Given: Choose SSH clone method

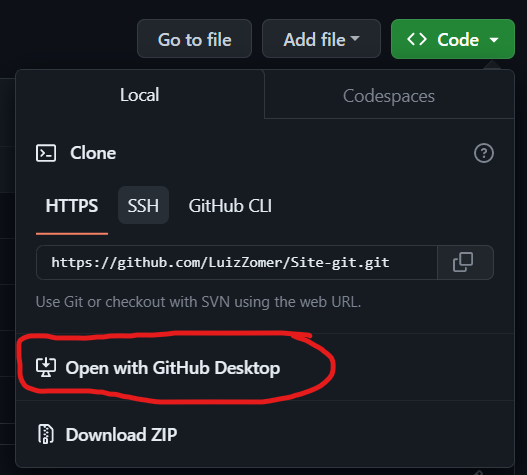Looking at the screenshot, I should [143, 205].
